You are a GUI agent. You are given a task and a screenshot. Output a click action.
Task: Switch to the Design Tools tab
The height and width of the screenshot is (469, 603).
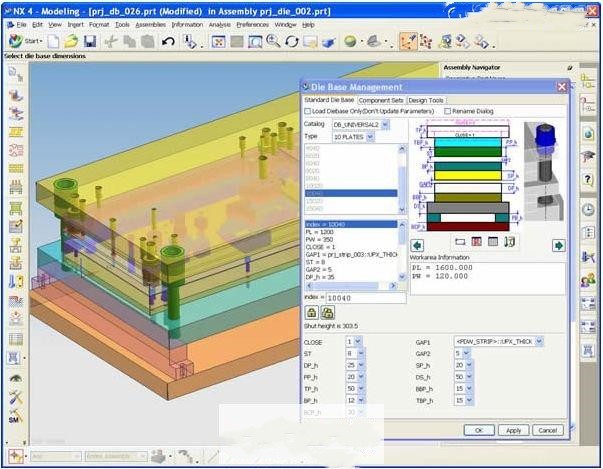click(426, 100)
